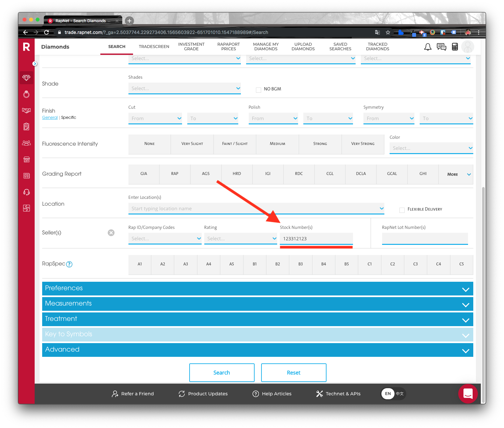Click the store icon in sidebar
The height and width of the screenshot is (428, 504).
(26, 159)
